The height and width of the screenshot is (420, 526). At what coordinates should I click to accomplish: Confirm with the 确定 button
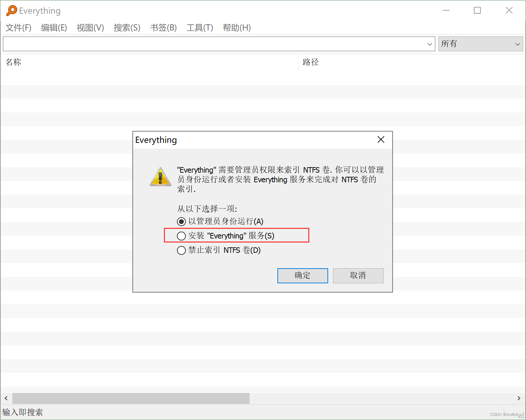point(302,275)
